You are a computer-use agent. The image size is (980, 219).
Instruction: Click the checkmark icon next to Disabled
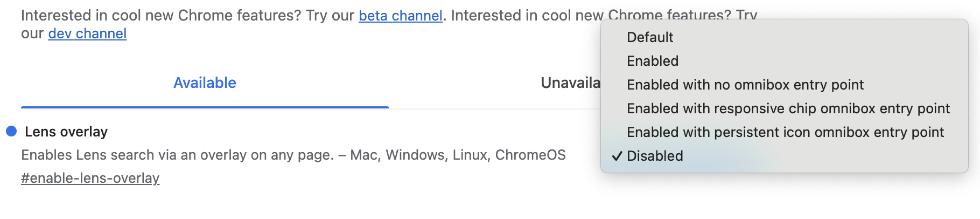[x=617, y=156]
